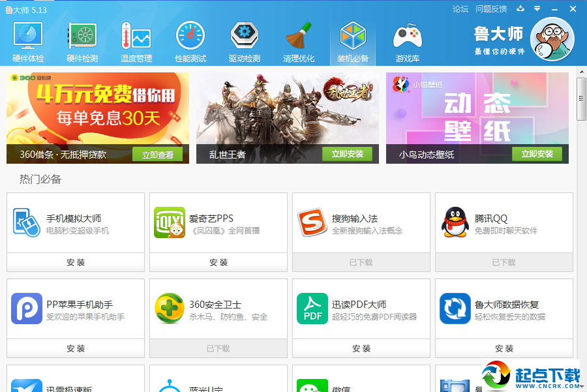The image size is (587, 392).
Task: Click the 腾讯QQ title text
Action: click(x=490, y=219)
